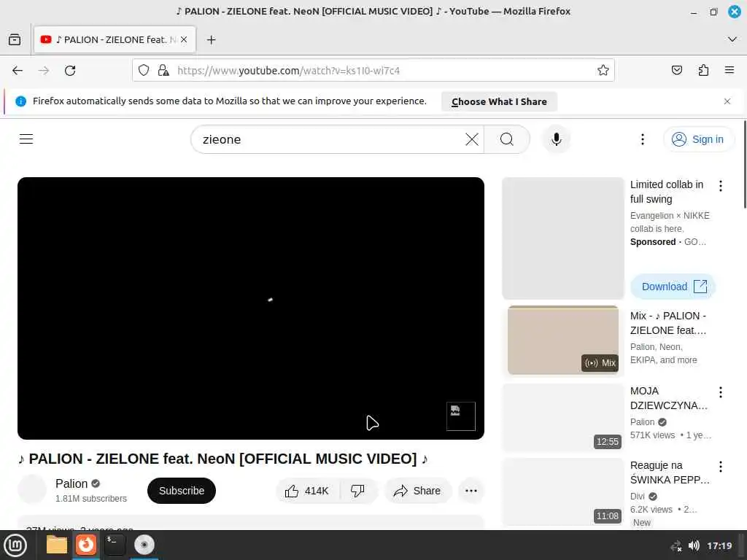The width and height of the screenshot is (747, 560).
Task: Click the 12:55 duration video thumbnail
Action: (x=562, y=417)
